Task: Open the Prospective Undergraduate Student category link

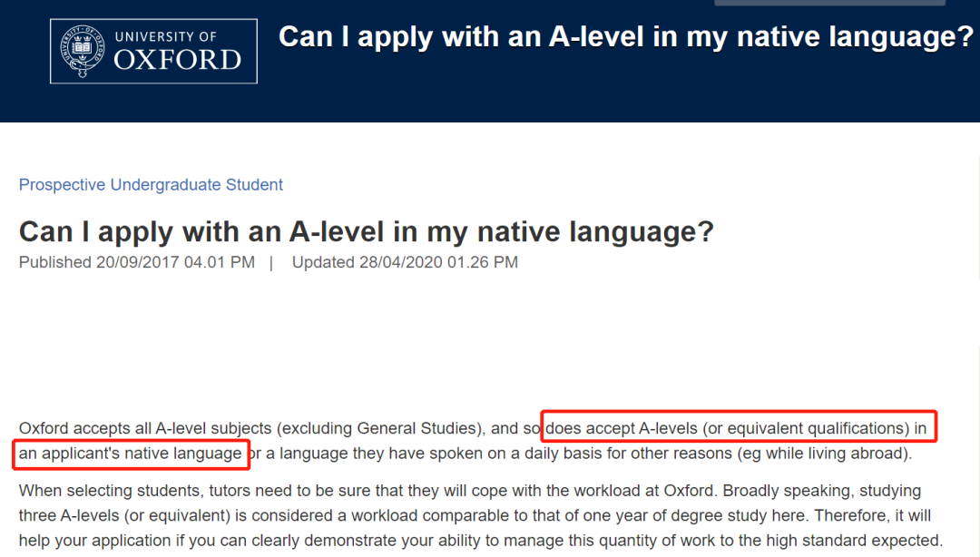Action: (151, 184)
